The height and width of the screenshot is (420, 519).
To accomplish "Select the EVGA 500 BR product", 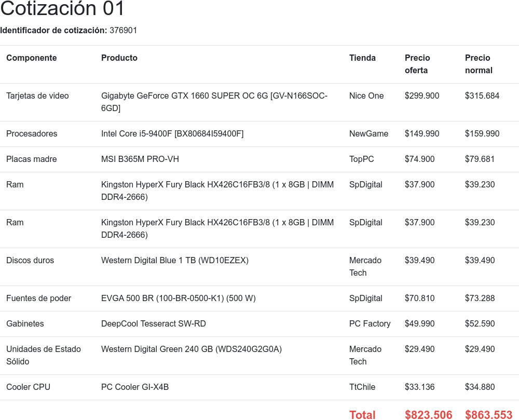I will [x=179, y=299].
